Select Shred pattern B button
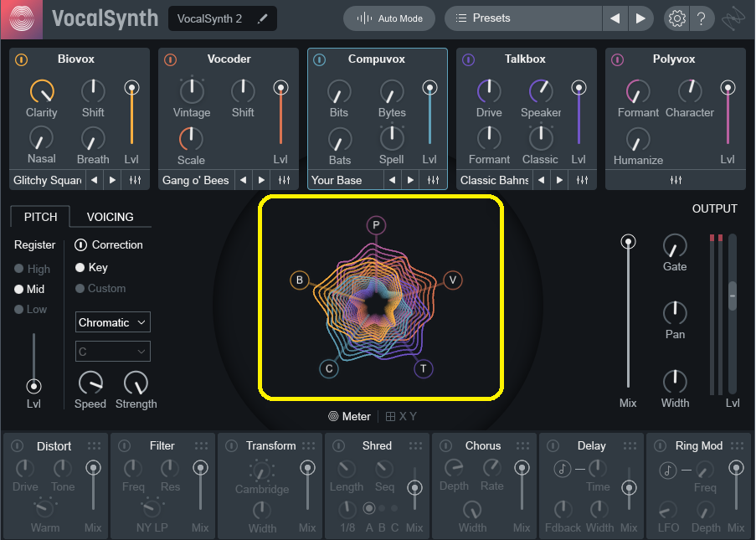The width and height of the screenshot is (756, 540). (382, 507)
